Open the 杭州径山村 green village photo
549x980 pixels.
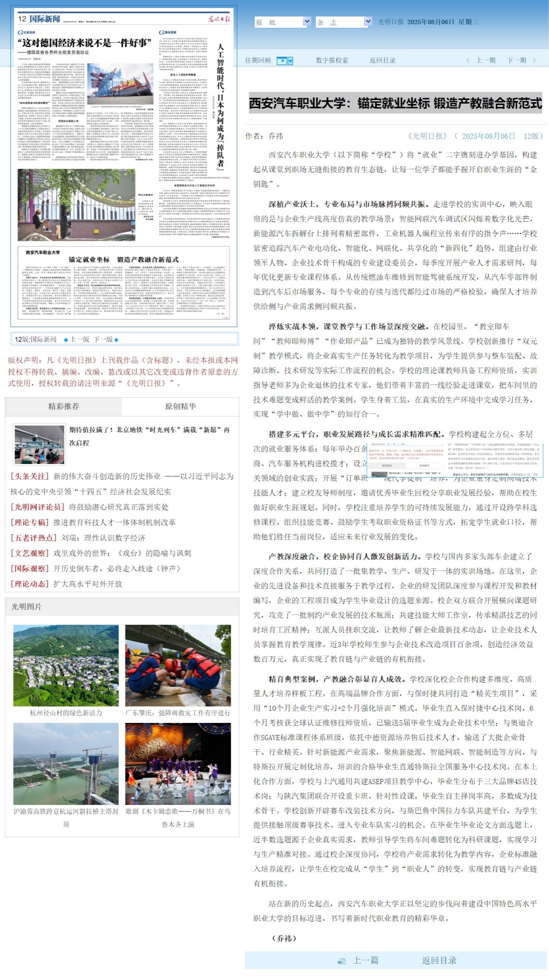pyautogui.click(x=66, y=665)
